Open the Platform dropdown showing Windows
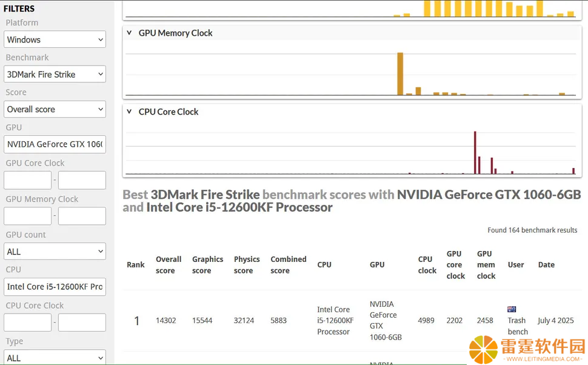Screen dimensions: 588x365 (55, 39)
